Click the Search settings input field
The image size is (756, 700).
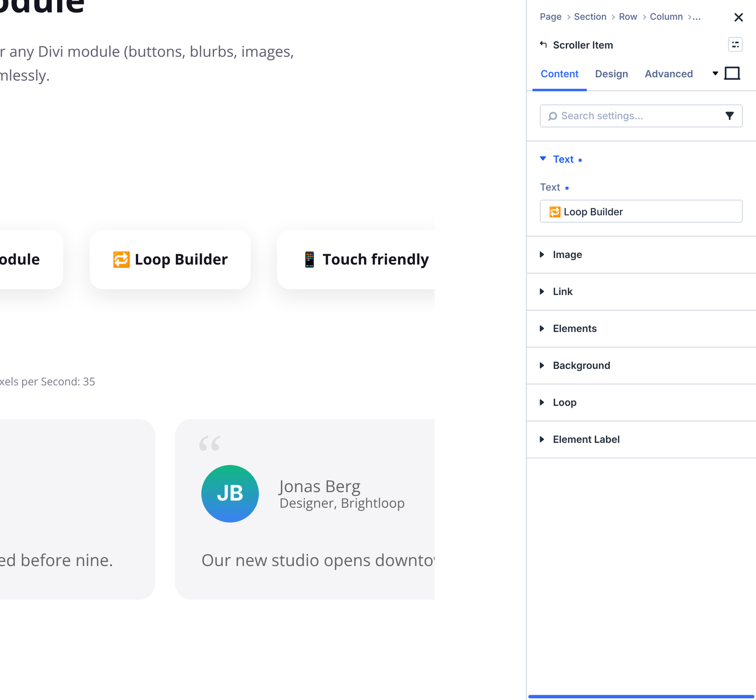[x=641, y=116]
